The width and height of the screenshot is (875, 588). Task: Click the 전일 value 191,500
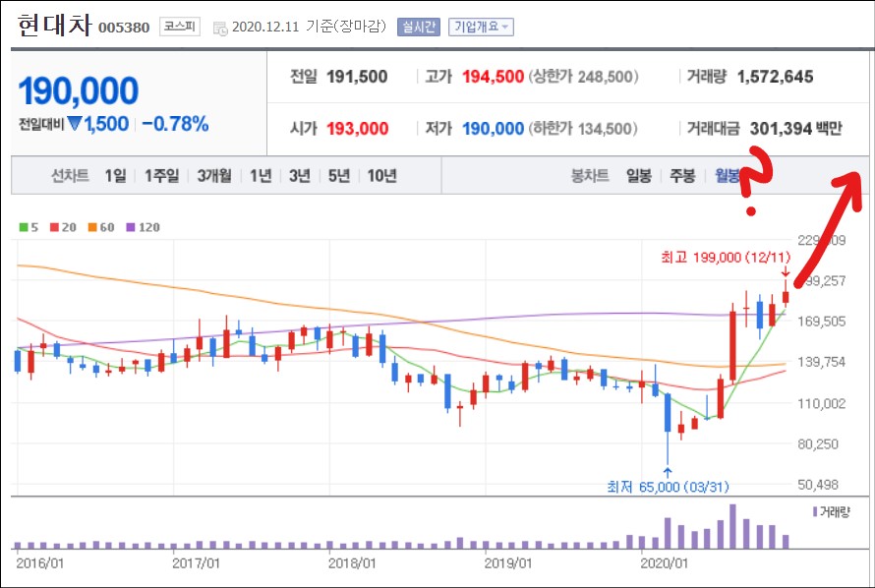coord(357,77)
